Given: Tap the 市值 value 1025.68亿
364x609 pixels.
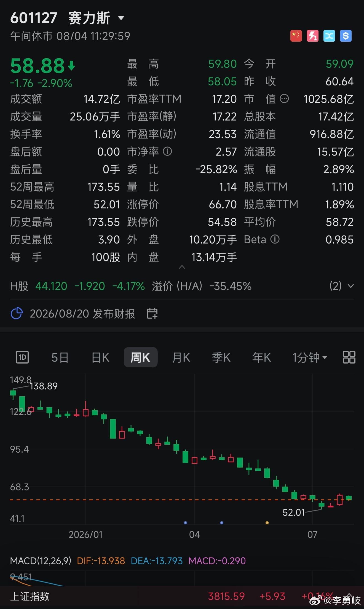Looking at the screenshot, I should pos(328,99).
